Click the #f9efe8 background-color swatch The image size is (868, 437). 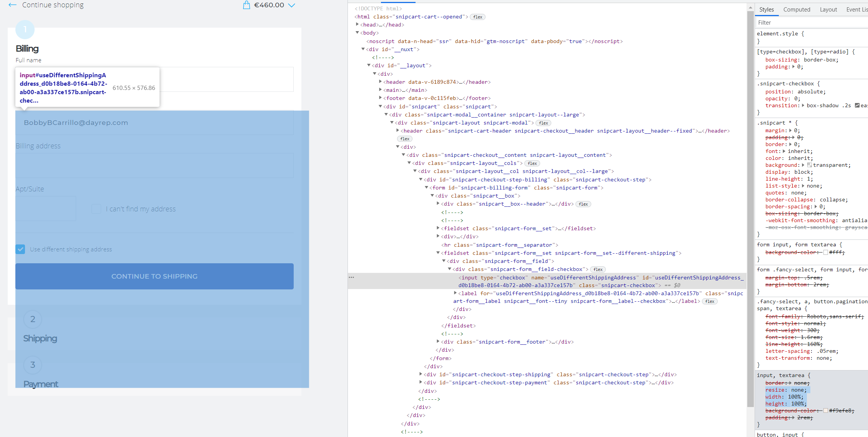coord(826,411)
